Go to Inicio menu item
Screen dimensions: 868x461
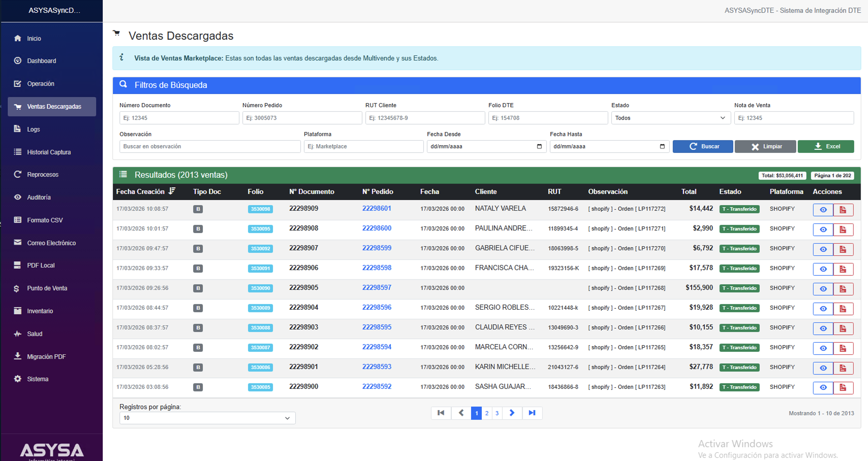34,38
